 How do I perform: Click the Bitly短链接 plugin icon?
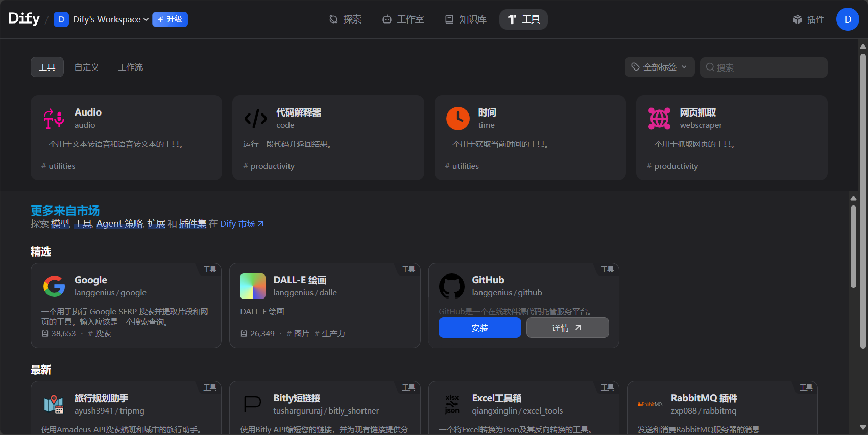(253, 404)
